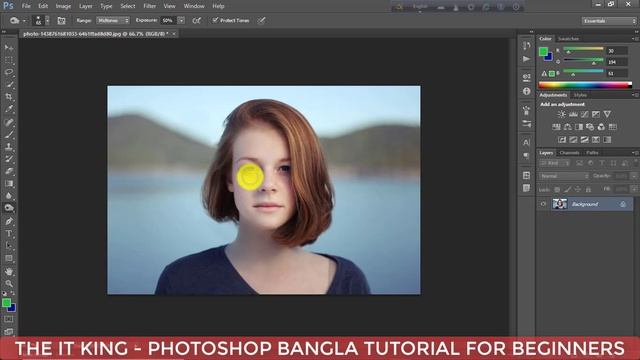Select the Dodge tool in toolbox
This screenshot has height=360, width=640.
click(9, 208)
